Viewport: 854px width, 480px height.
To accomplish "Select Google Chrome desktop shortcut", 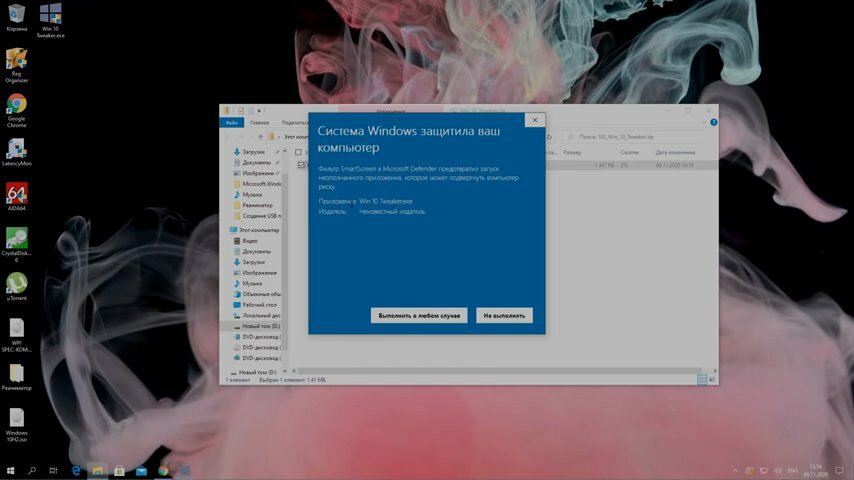I will click(16, 111).
